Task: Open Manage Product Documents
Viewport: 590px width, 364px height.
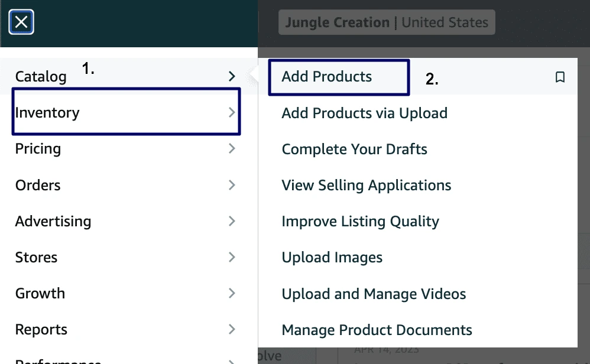Action: (377, 330)
